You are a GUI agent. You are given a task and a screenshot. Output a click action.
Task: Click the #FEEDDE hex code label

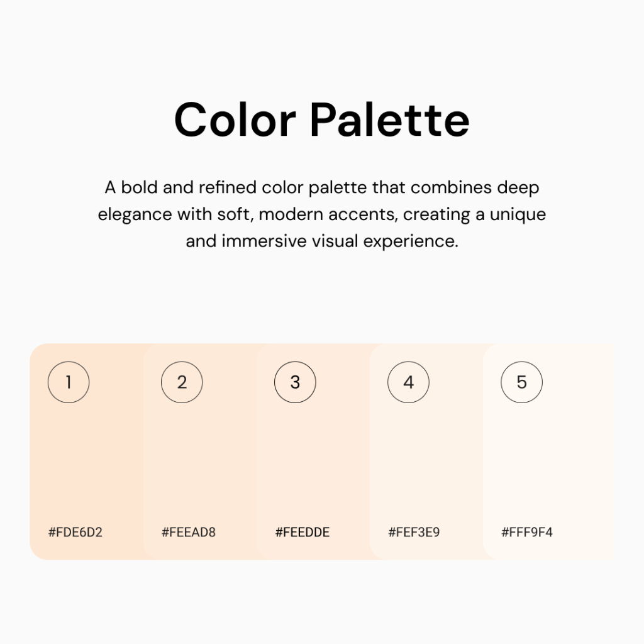pos(303,533)
